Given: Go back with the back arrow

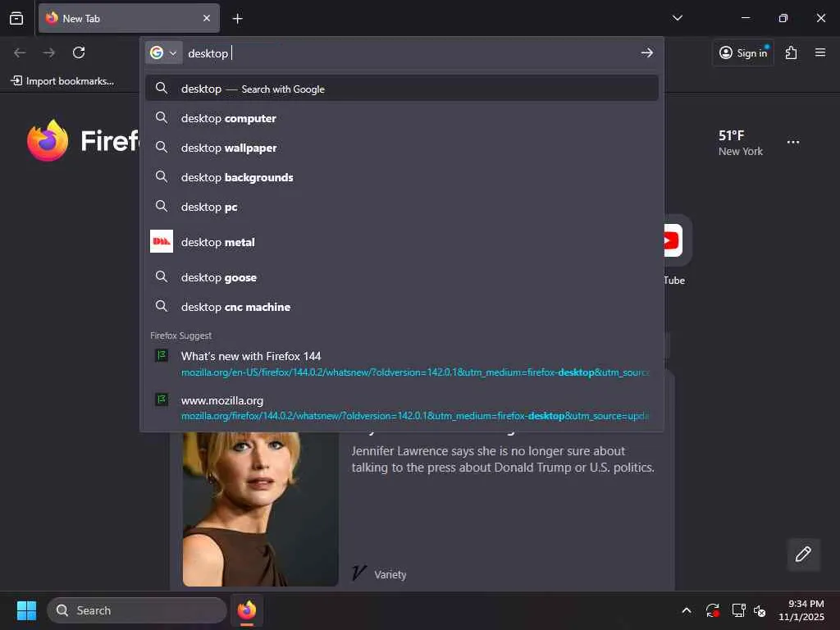Looking at the screenshot, I should pos(20,52).
